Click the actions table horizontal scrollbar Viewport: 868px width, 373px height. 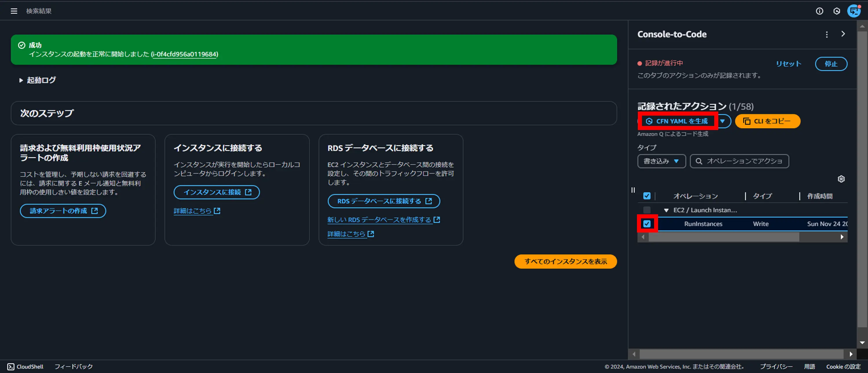click(x=724, y=237)
